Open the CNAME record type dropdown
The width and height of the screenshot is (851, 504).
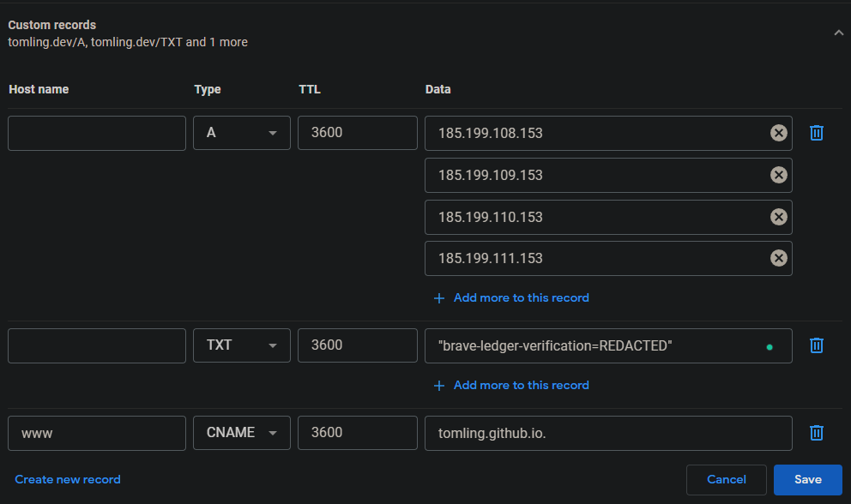[242, 433]
